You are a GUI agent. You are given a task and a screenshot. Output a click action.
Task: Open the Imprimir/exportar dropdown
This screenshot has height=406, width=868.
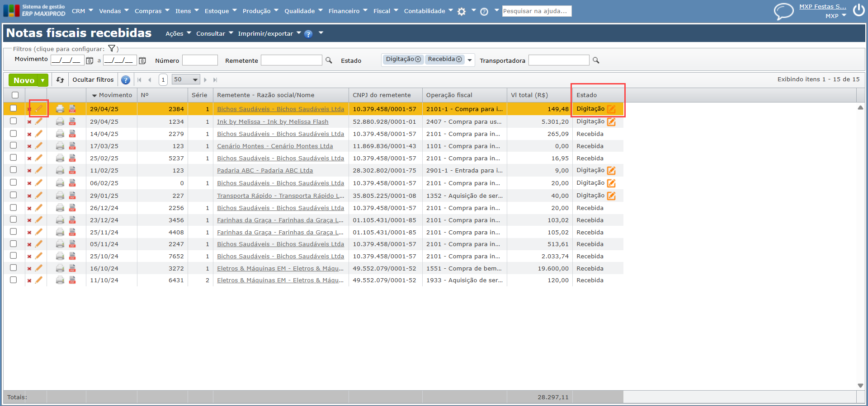pos(269,33)
